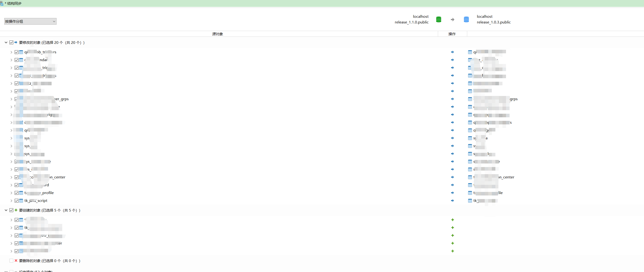Screen dimensions: 644x272
Task: Click the release_1.0.3.public target label
Action: (x=493, y=22)
